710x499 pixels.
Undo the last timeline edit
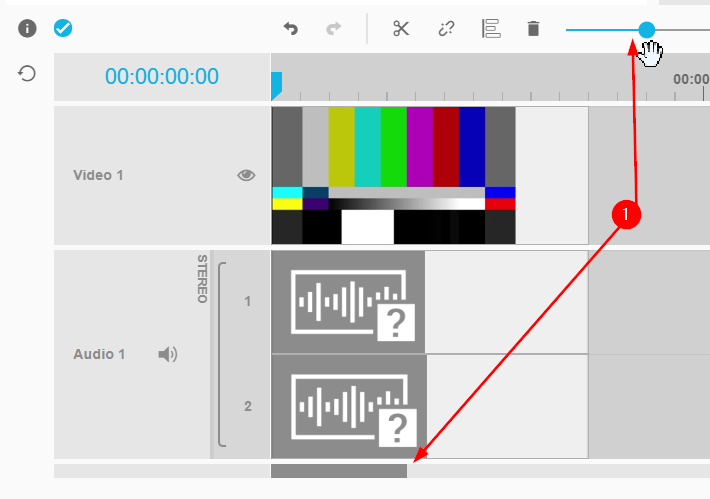point(290,29)
